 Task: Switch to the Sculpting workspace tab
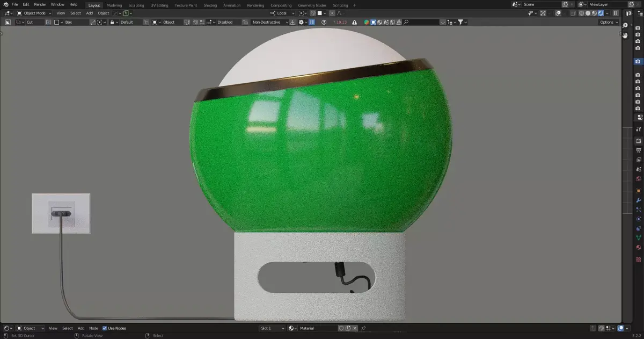pos(136,5)
